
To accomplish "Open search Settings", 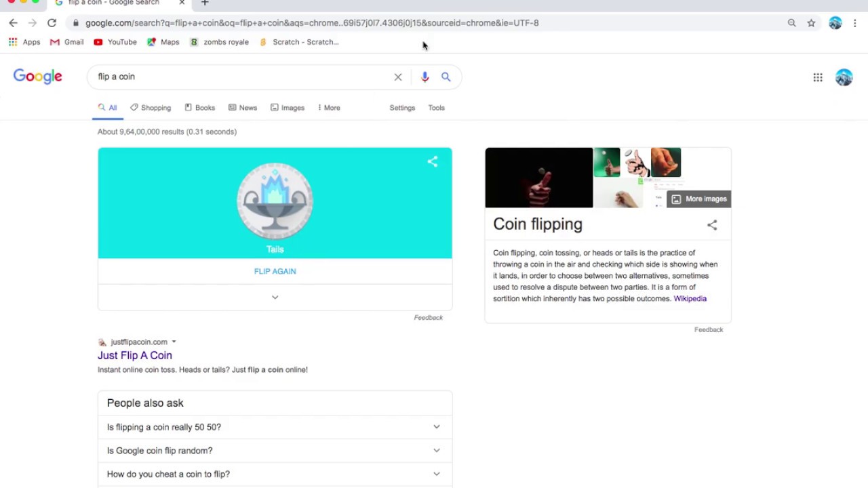I will (402, 108).
